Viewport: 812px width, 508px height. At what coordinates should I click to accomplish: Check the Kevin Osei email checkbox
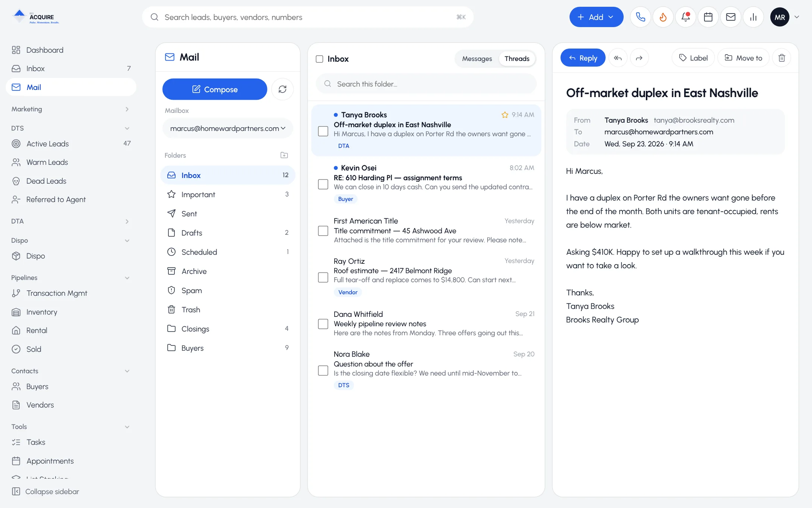pos(323,184)
